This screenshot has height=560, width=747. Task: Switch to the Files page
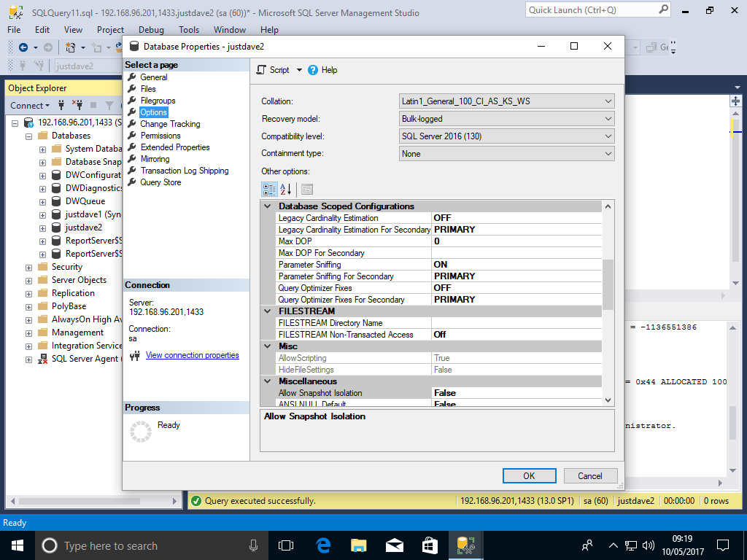(148, 89)
